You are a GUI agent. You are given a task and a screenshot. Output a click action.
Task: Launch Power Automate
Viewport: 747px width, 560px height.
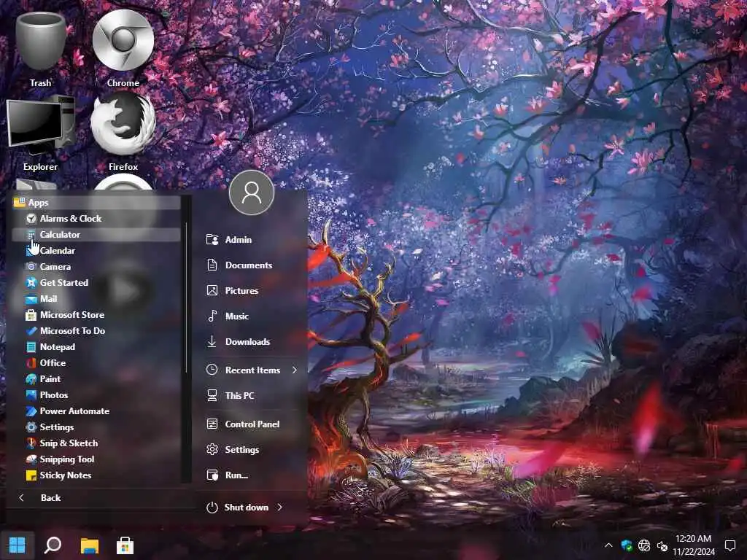pyautogui.click(x=96, y=411)
